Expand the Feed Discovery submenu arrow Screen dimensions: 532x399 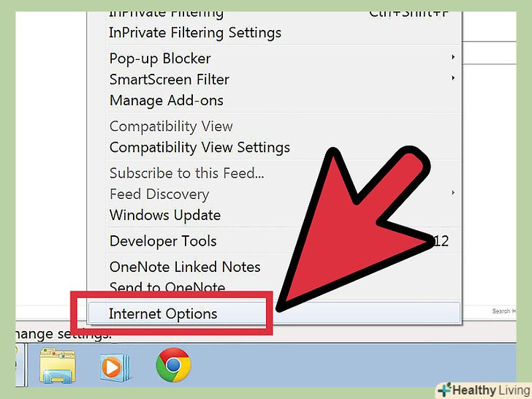(453, 193)
